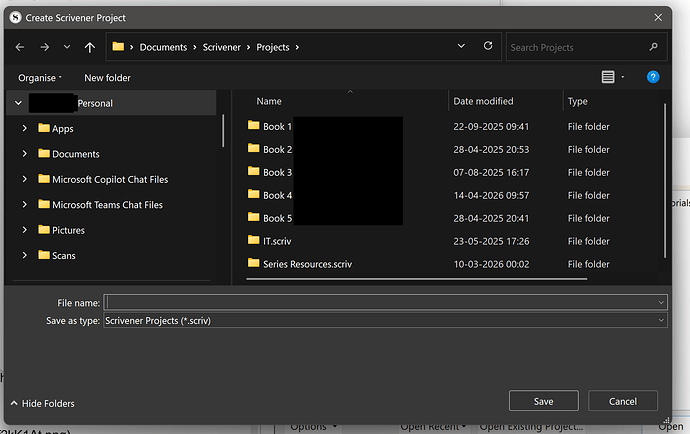Select the IT.scriv folder icon
Screen dimensions: 690x434
click(253, 240)
